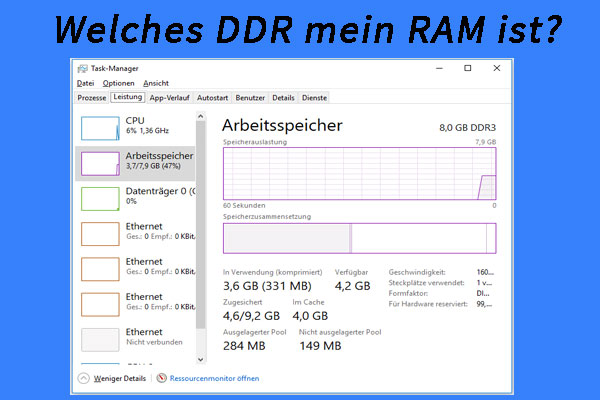The image size is (600, 400).
Task: Click the In Verwendung value 3,6 GB (331 MB)
Action: point(267,286)
